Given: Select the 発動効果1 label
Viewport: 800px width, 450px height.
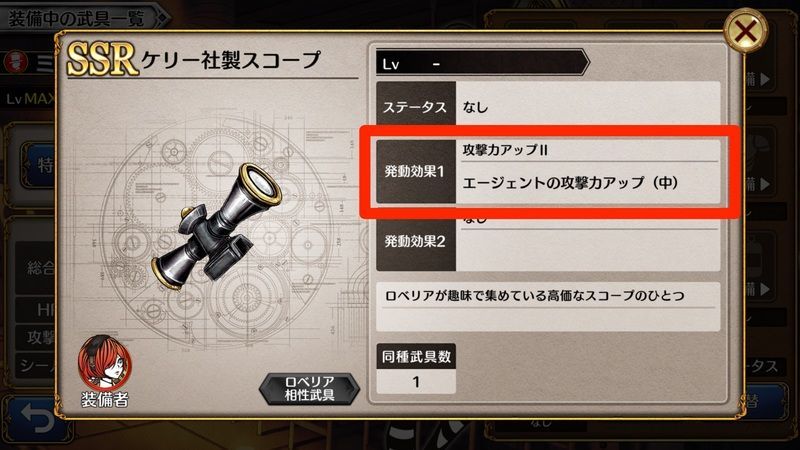Looking at the screenshot, I should [415, 171].
